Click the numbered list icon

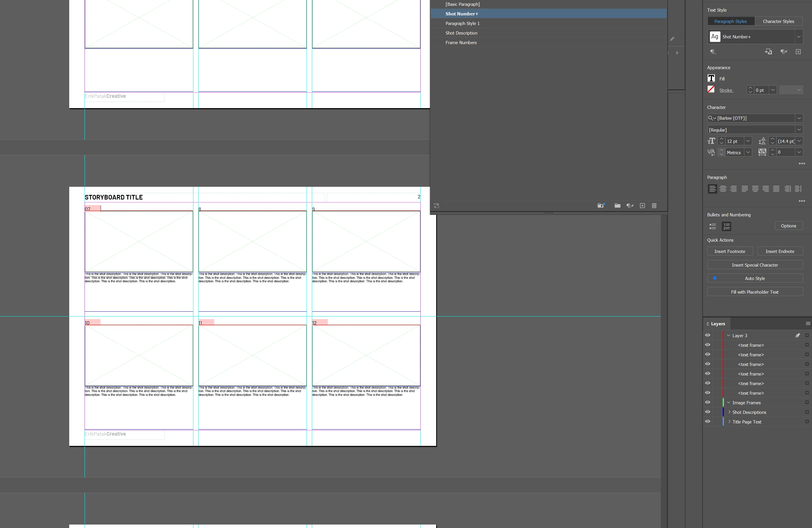[x=726, y=226]
